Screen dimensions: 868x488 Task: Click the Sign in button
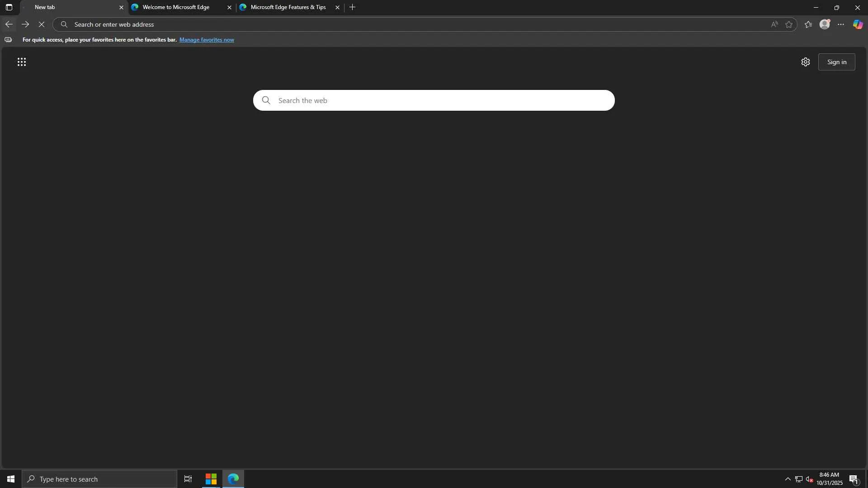click(x=836, y=62)
